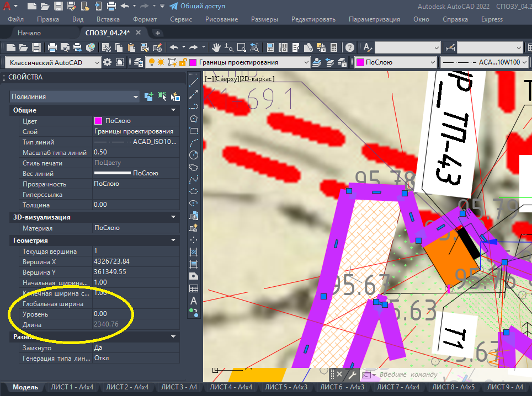Open the linetype control dropdown
Image resolution: width=532 pixels, height=396 pixels.
click(484, 62)
